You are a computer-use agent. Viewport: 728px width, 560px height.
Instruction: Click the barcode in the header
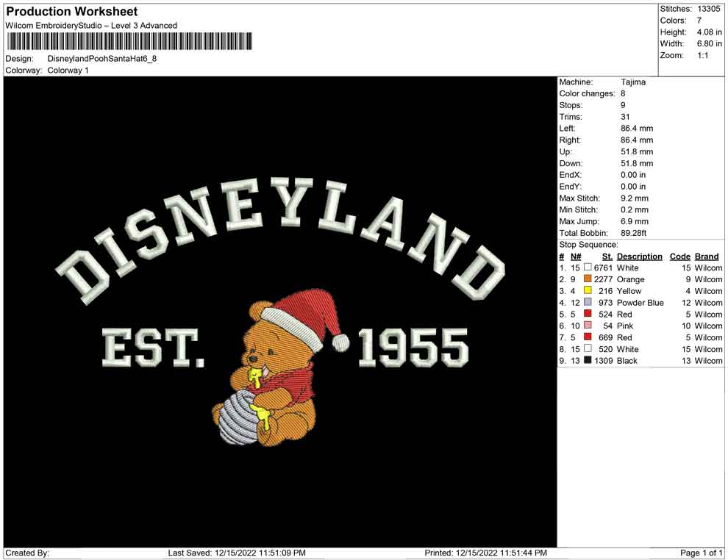pos(129,41)
